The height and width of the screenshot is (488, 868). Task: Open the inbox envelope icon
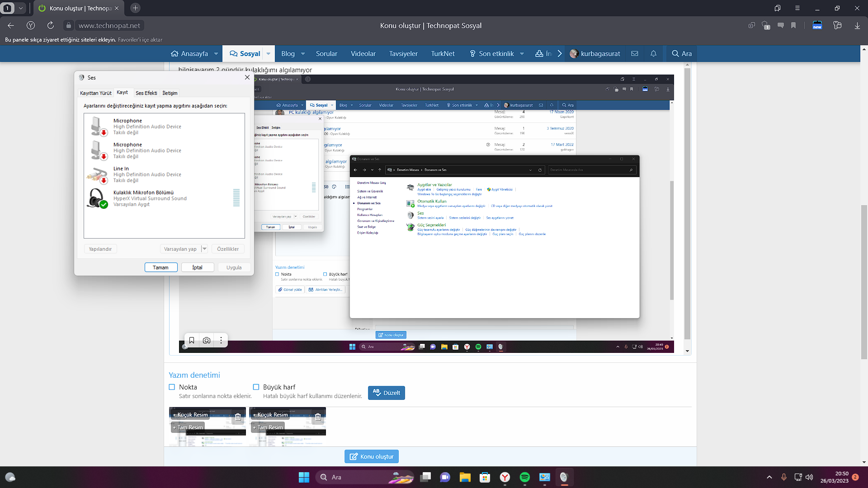[635, 53]
